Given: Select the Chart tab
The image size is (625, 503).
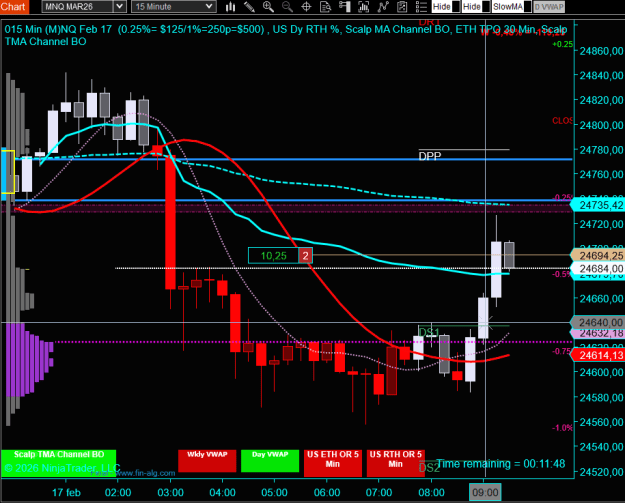Looking at the screenshot, I should pyautogui.click(x=14, y=6).
